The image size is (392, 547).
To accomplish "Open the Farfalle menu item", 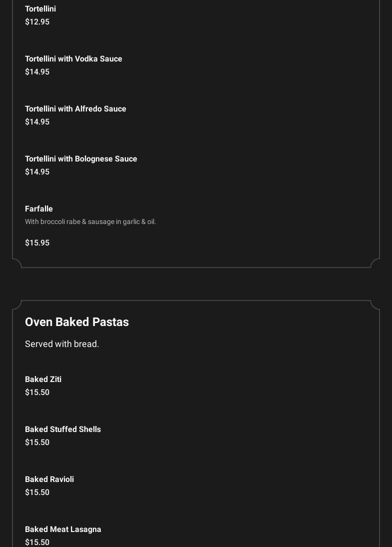I will click(39, 209).
